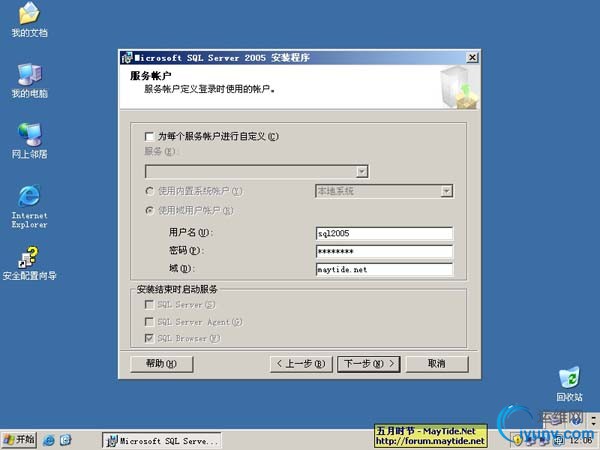Enable customize for each service account checkbox
The height and width of the screenshot is (450, 600).
tap(149, 137)
